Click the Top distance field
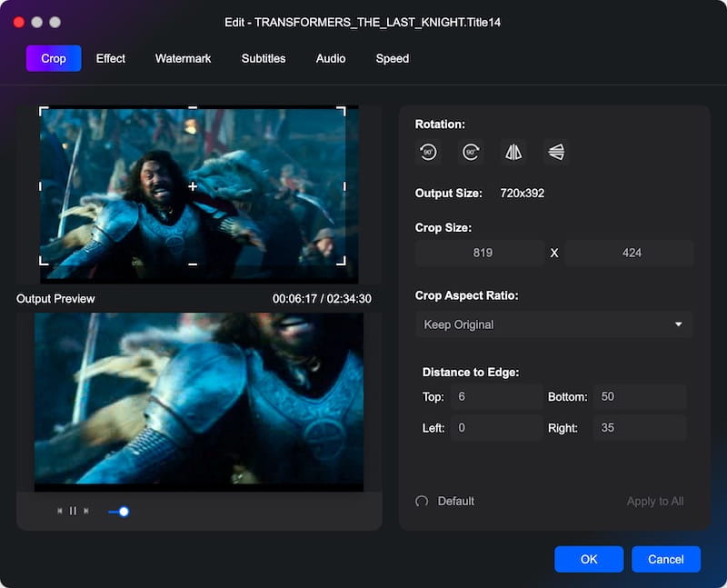Viewport: 727px width, 588px height. pyautogui.click(x=496, y=396)
